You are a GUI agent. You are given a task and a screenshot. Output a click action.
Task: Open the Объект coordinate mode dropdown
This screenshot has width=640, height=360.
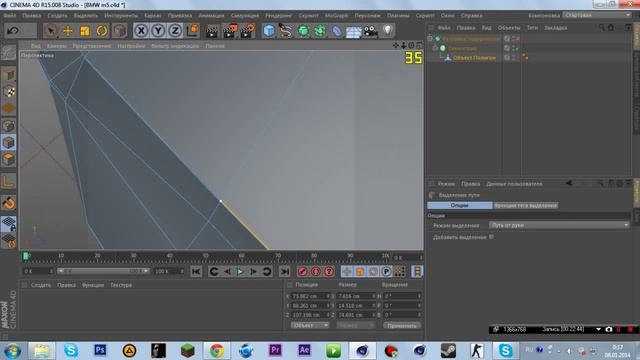(310, 325)
